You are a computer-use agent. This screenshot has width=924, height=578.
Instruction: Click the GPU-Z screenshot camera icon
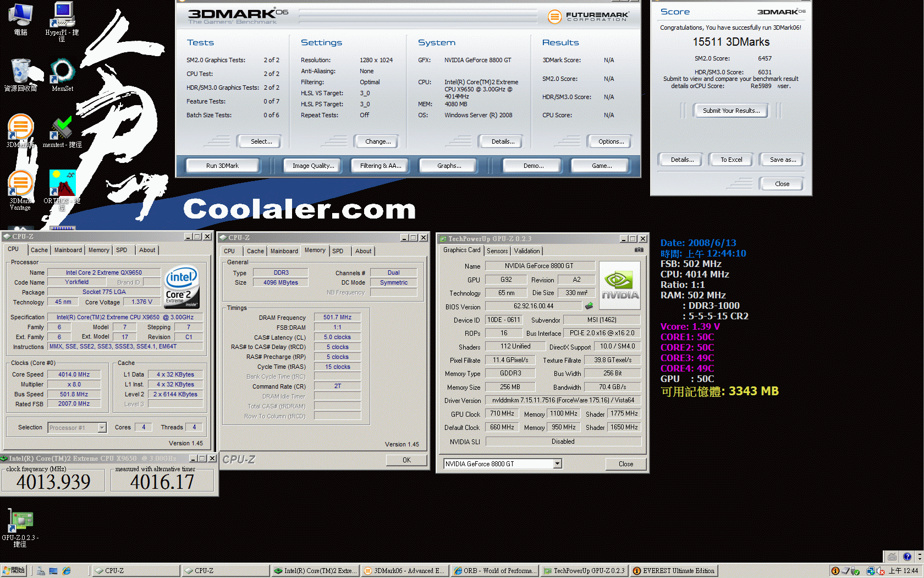(639, 250)
